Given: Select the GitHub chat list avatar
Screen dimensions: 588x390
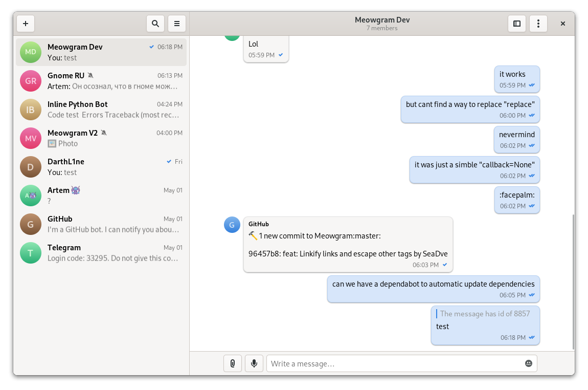Looking at the screenshot, I should coord(30,224).
